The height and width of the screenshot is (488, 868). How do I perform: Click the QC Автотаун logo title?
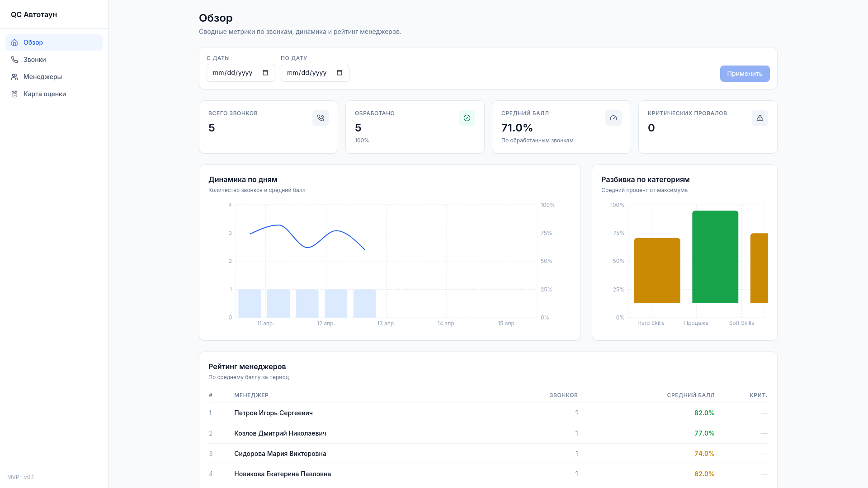(x=34, y=14)
